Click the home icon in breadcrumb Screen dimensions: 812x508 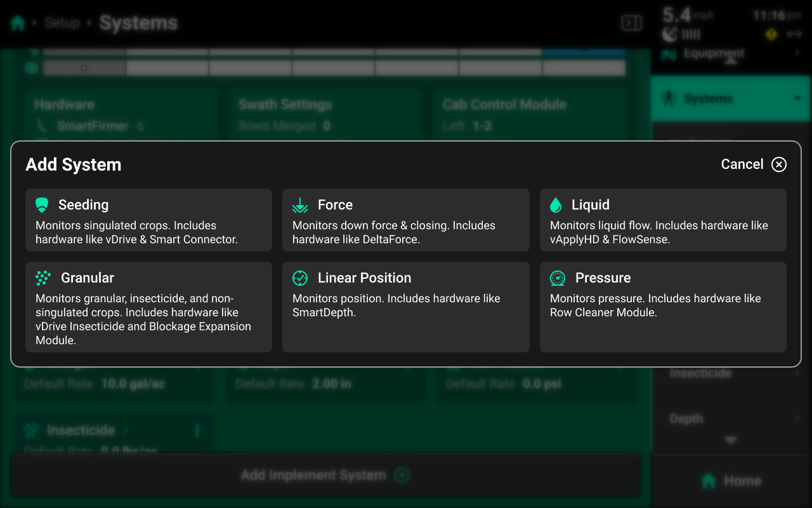18,23
